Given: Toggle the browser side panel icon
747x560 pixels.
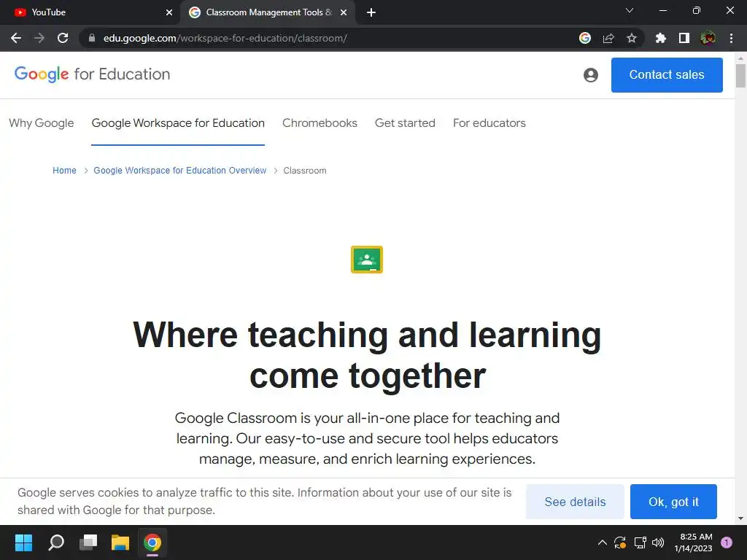Looking at the screenshot, I should tap(684, 38).
